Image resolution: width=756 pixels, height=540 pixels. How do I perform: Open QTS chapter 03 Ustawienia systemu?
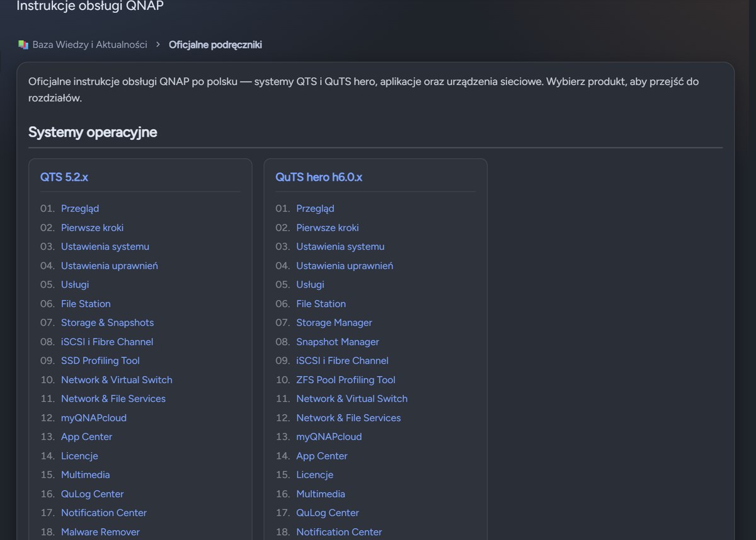pos(105,246)
